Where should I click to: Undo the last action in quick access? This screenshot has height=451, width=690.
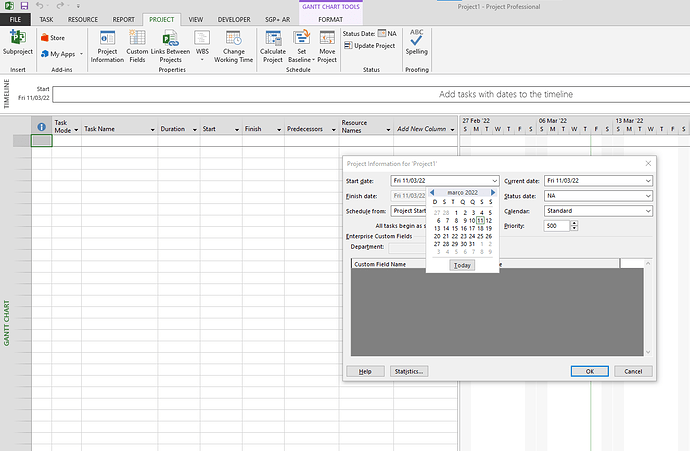(x=40, y=6)
